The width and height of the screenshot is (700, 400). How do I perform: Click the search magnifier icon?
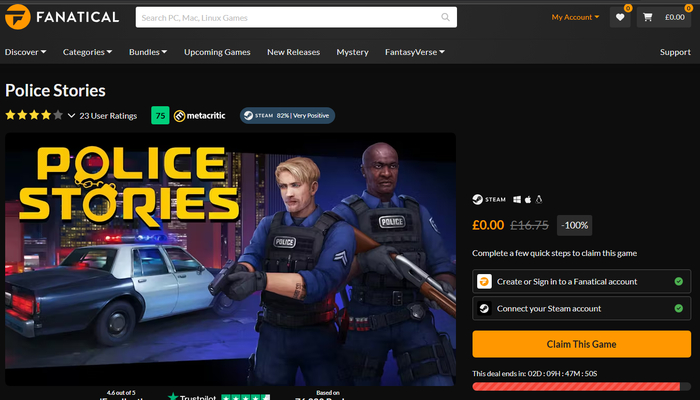(446, 17)
